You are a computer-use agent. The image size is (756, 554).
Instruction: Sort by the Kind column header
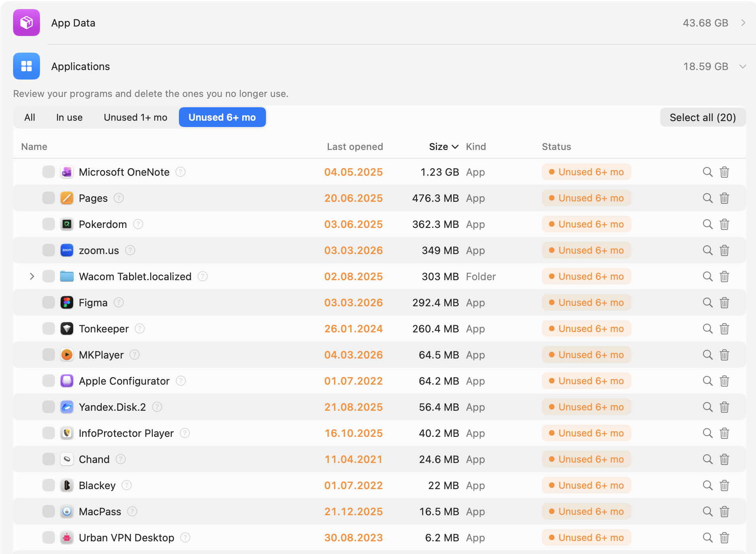476,147
